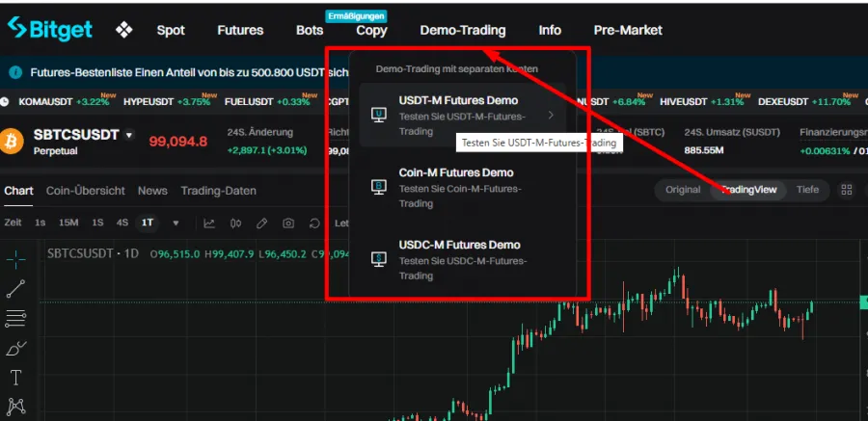Switch to the Chart tab

[x=19, y=191]
